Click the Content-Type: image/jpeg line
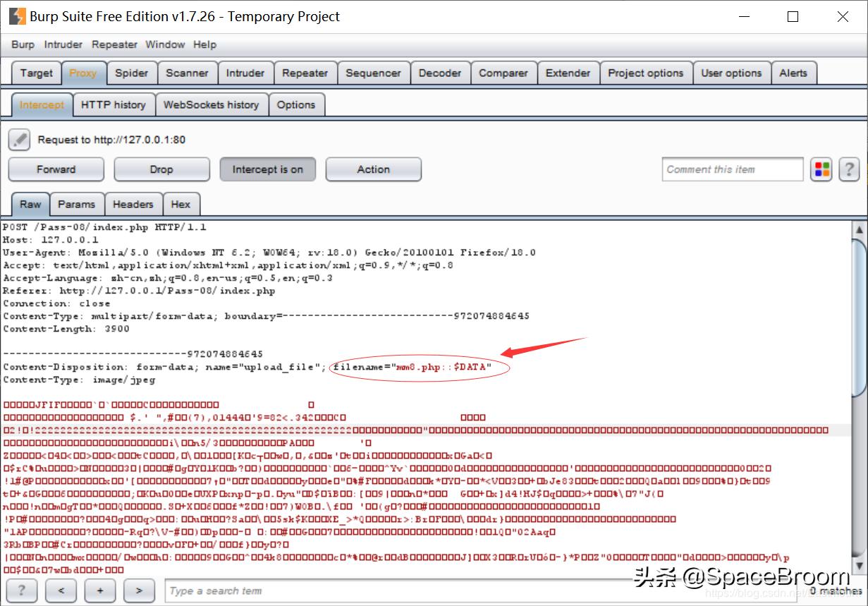 (x=79, y=380)
